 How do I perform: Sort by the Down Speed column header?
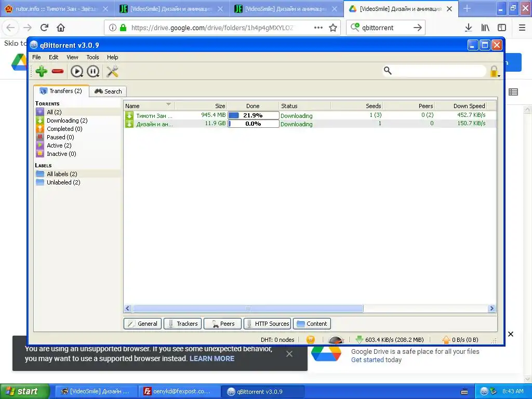[x=461, y=106]
